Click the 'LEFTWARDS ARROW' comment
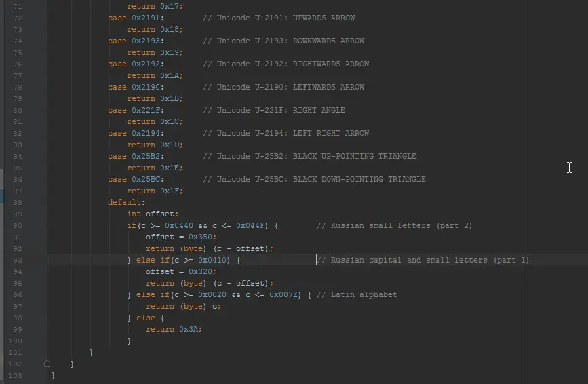 point(328,88)
